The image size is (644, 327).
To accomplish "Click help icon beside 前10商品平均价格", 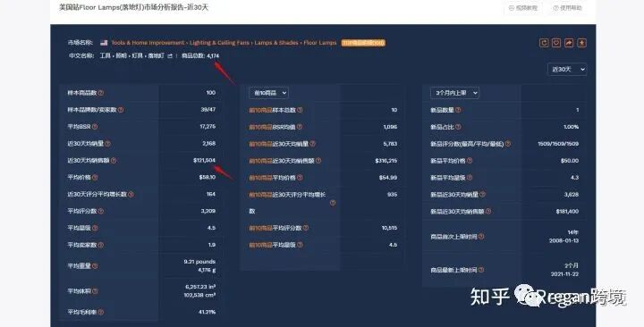I will (300, 178).
